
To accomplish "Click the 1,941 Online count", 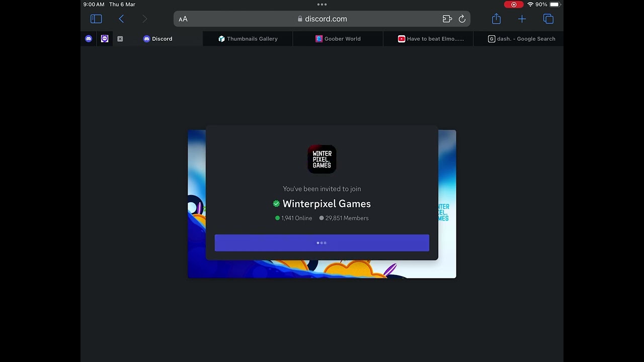I will click(294, 218).
